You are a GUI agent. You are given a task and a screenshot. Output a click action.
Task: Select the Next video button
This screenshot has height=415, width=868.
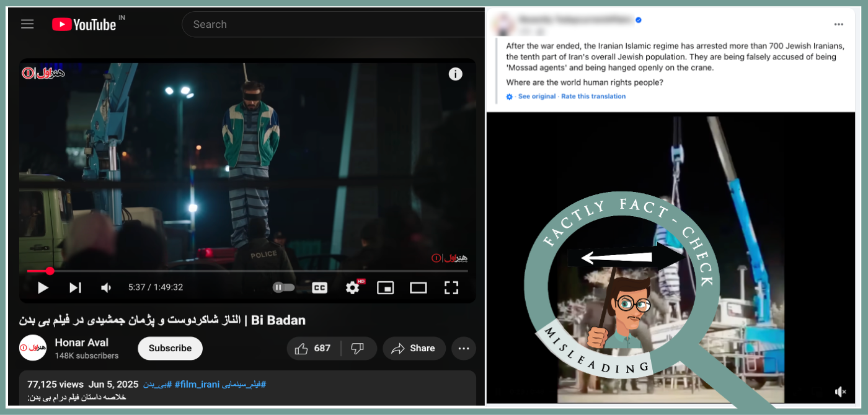pyautogui.click(x=74, y=287)
